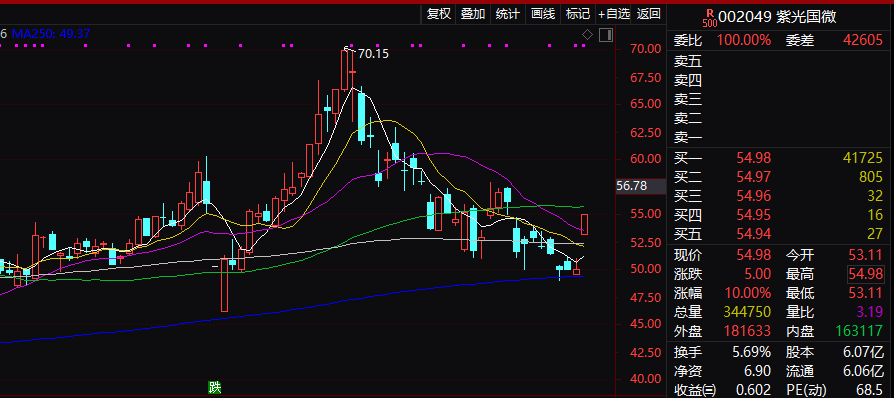Click the 002049 紫光国微 stock title

(x=777, y=17)
